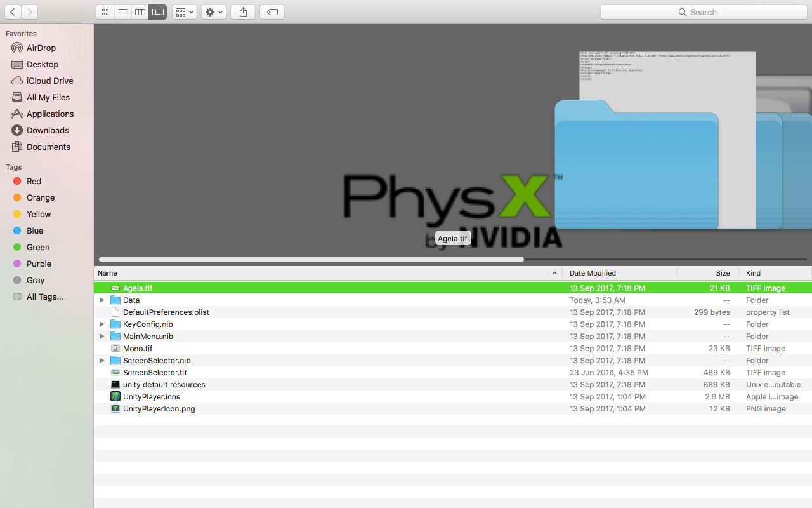Screen dimensions: 812x508
Task: Select the MainMenu.nib row
Action: [x=453, y=337]
